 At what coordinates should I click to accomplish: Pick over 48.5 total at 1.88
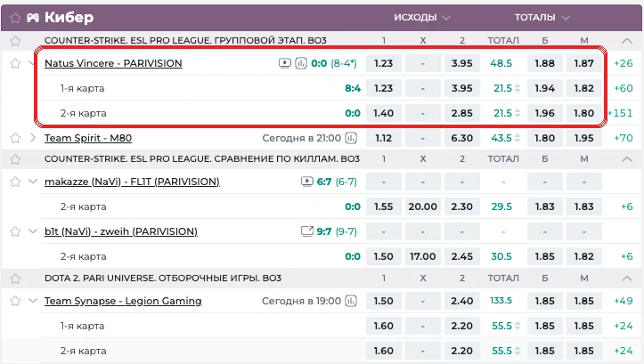[544, 63]
